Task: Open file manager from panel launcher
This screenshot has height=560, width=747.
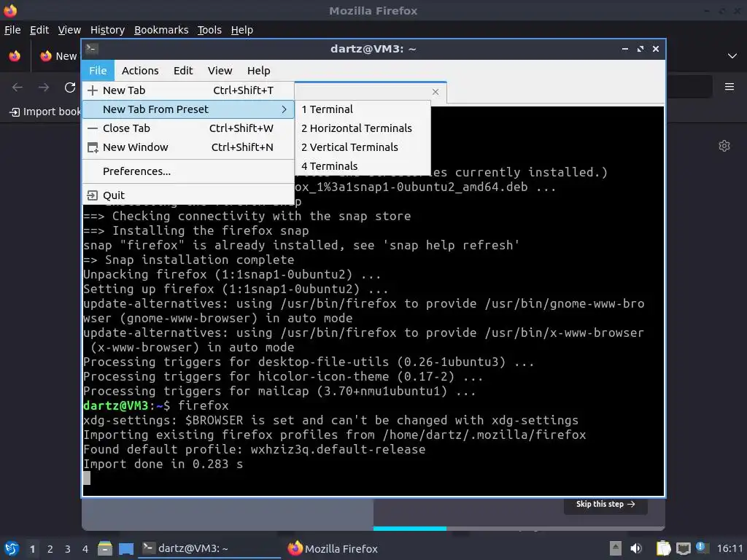Action: tap(105, 548)
